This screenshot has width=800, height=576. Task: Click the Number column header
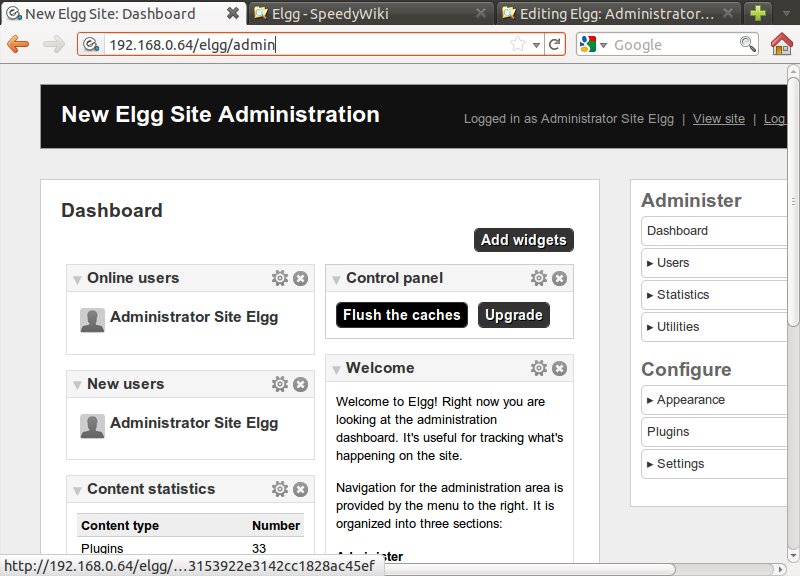click(x=276, y=525)
